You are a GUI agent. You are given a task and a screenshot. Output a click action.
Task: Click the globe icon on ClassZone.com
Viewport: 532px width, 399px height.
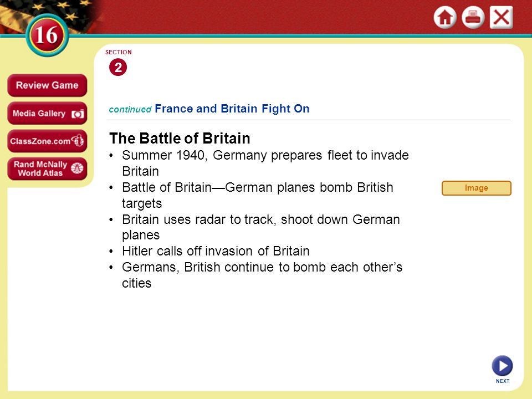pos(78,140)
